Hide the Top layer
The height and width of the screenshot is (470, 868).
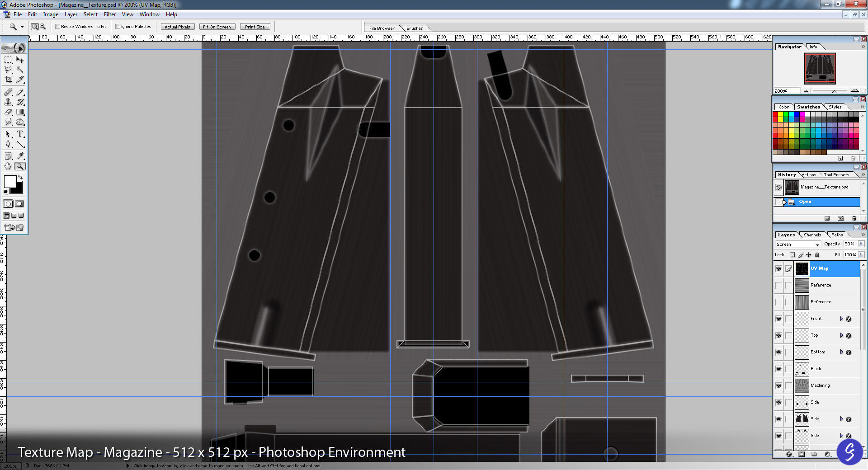click(x=778, y=335)
